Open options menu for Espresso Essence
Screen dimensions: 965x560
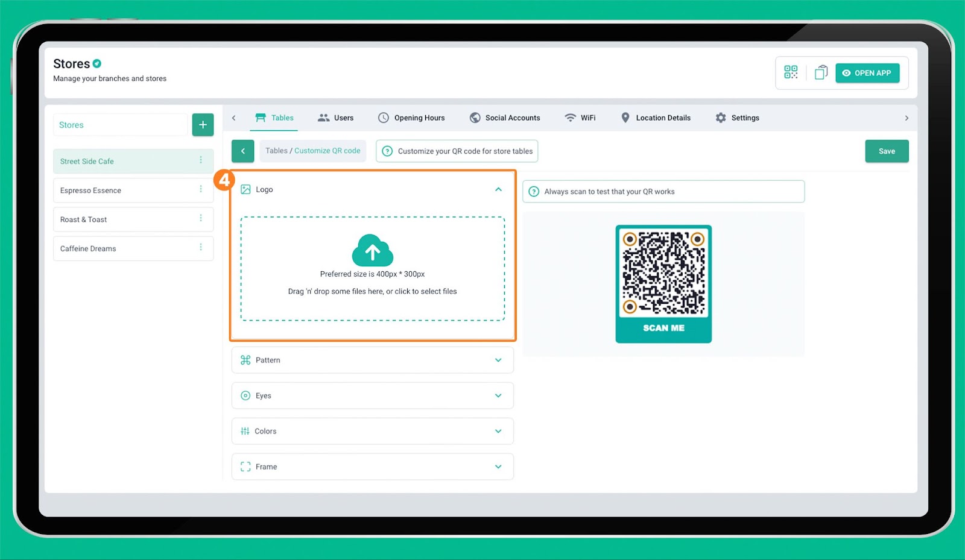pos(201,189)
